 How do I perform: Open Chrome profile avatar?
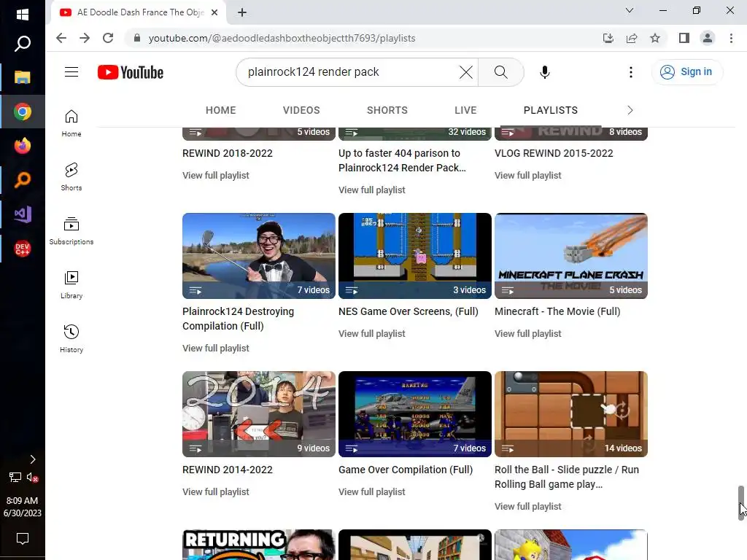tap(708, 38)
